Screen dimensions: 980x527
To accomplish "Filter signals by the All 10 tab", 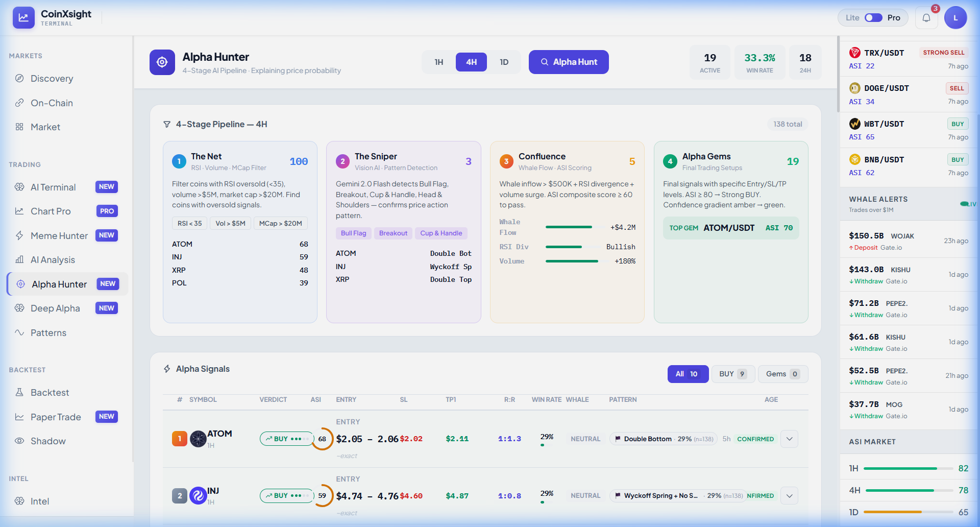I will [688, 374].
